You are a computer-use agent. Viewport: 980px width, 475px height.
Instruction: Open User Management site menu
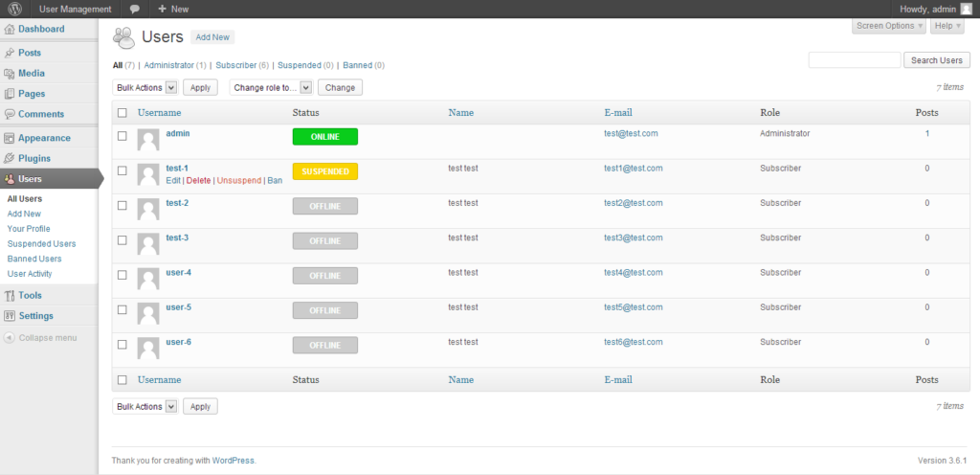coord(75,10)
